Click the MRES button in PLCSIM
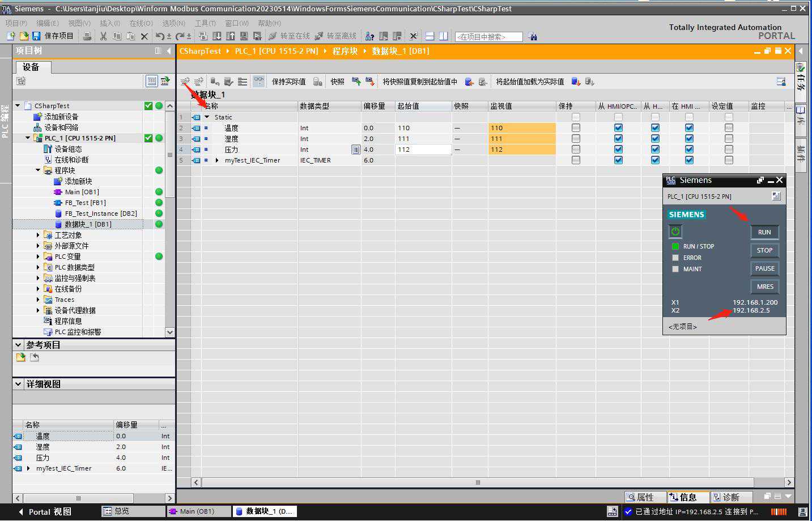 (x=764, y=287)
